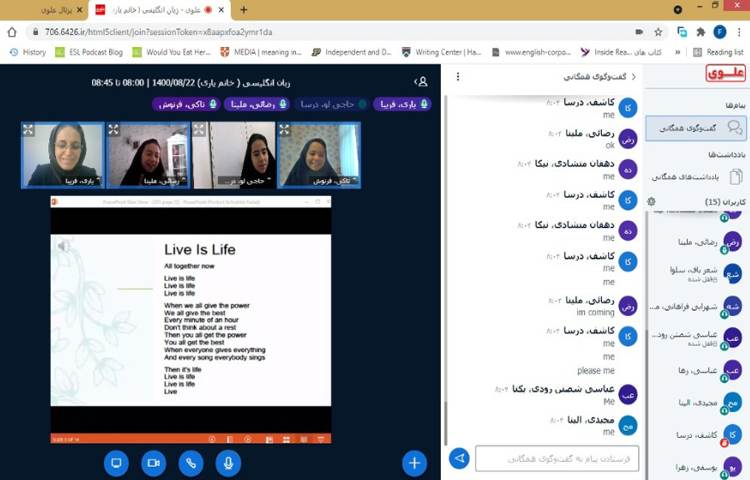
Task: Click the leave audio phone button
Action: click(x=191, y=462)
